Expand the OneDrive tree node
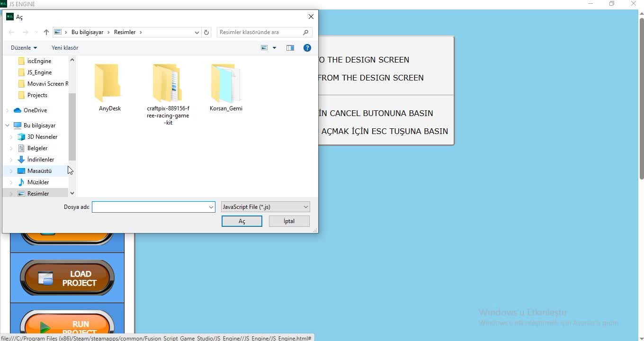 [8, 110]
